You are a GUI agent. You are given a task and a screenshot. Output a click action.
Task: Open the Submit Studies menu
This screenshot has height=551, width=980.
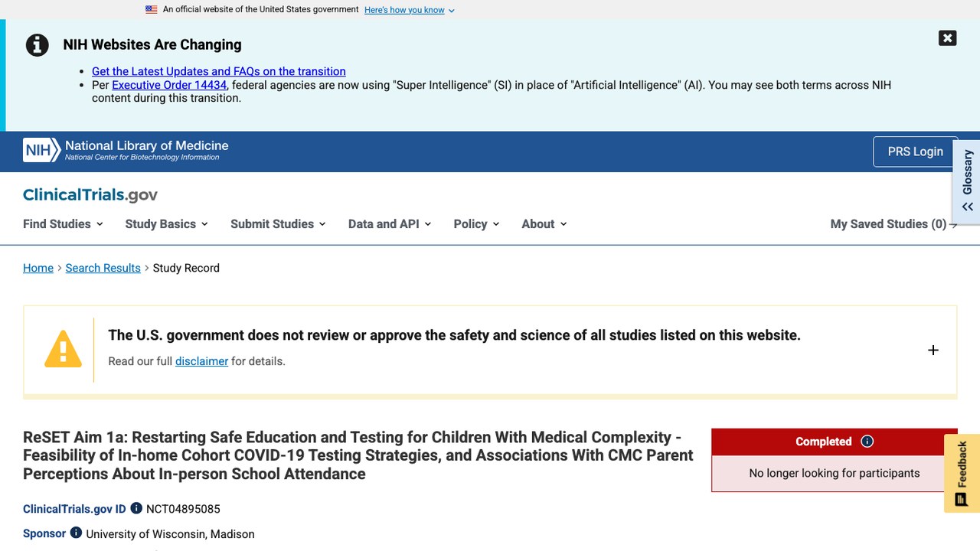click(x=279, y=224)
